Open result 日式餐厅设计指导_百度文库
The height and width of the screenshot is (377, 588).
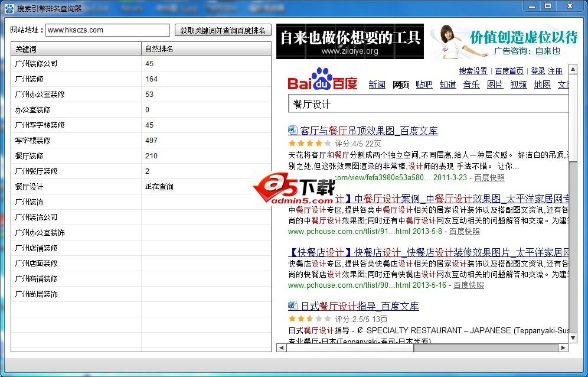coord(360,306)
